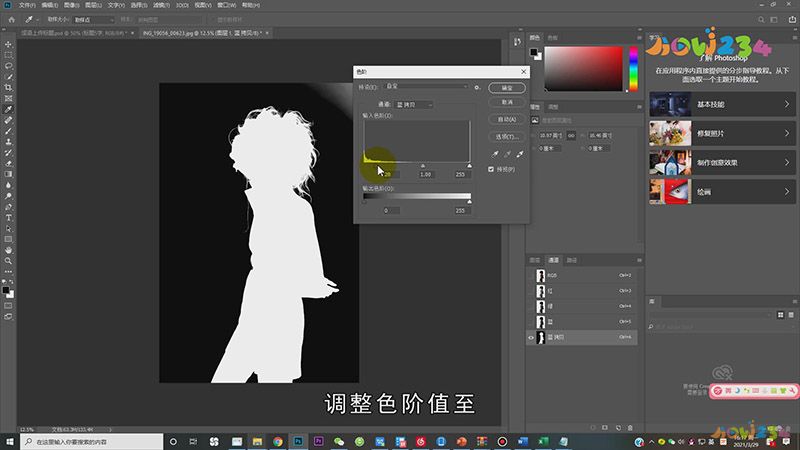Select the Zoom tool
The image size is (800, 450).
click(8, 261)
